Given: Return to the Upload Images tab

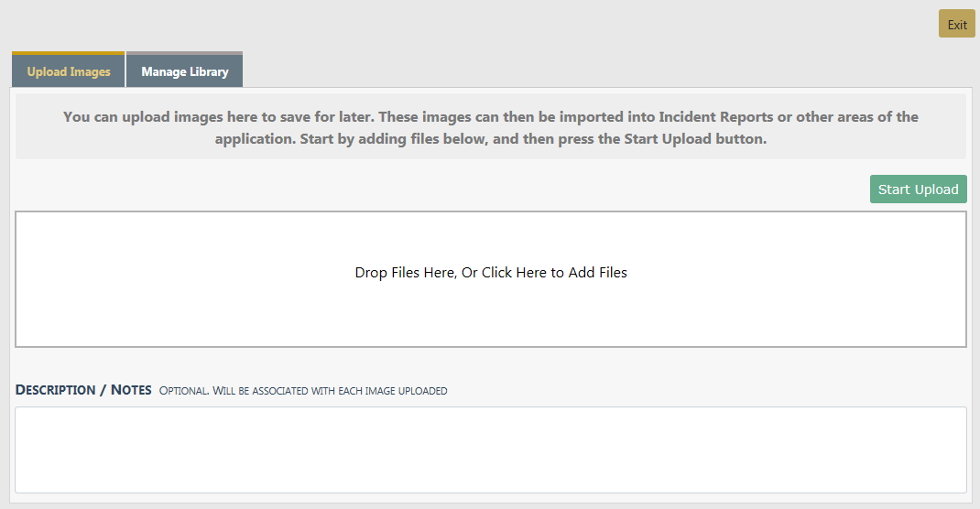Looking at the screenshot, I should coord(69,71).
